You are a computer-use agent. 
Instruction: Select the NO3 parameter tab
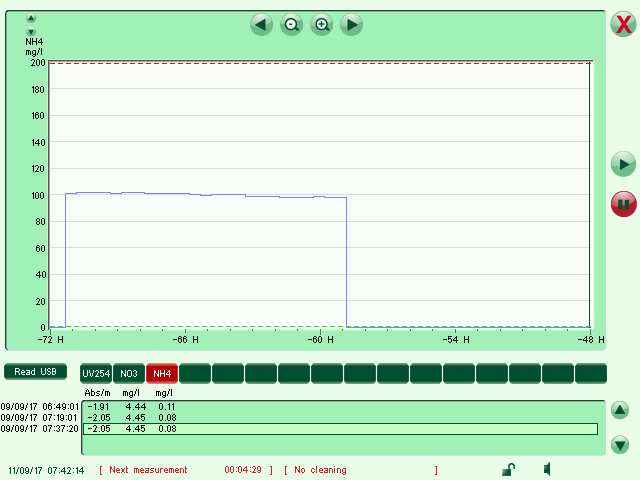click(x=129, y=373)
